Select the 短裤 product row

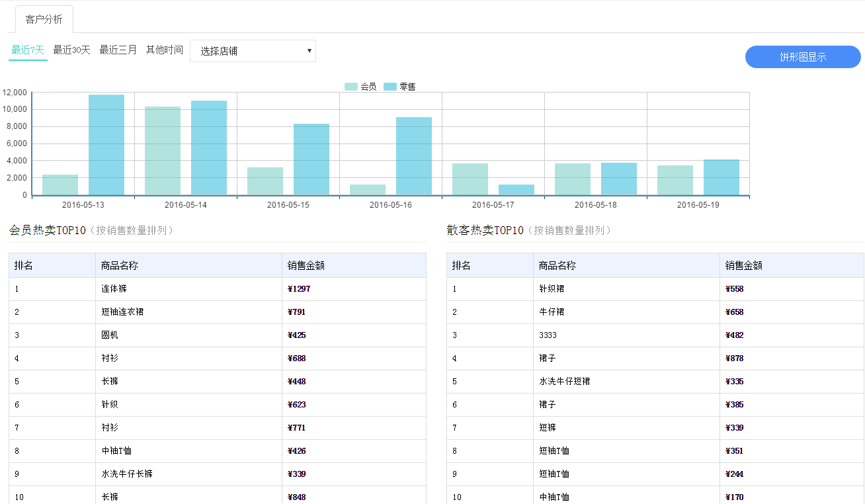655,428
